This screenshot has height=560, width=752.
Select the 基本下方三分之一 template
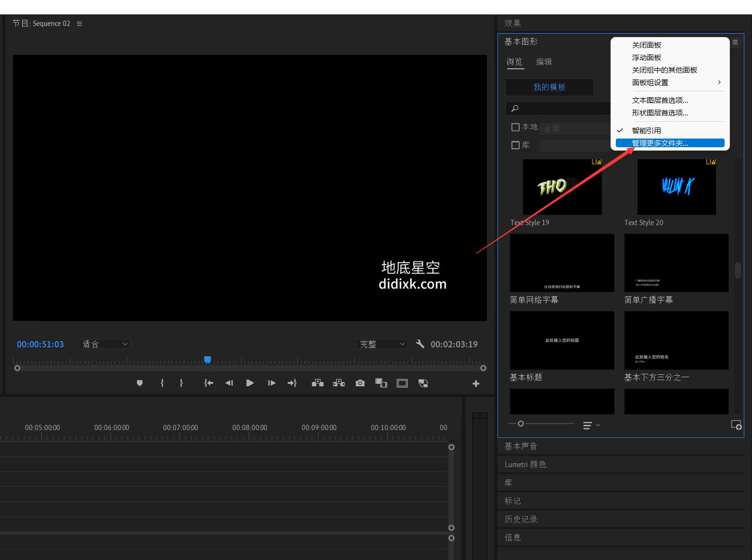(x=676, y=340)
